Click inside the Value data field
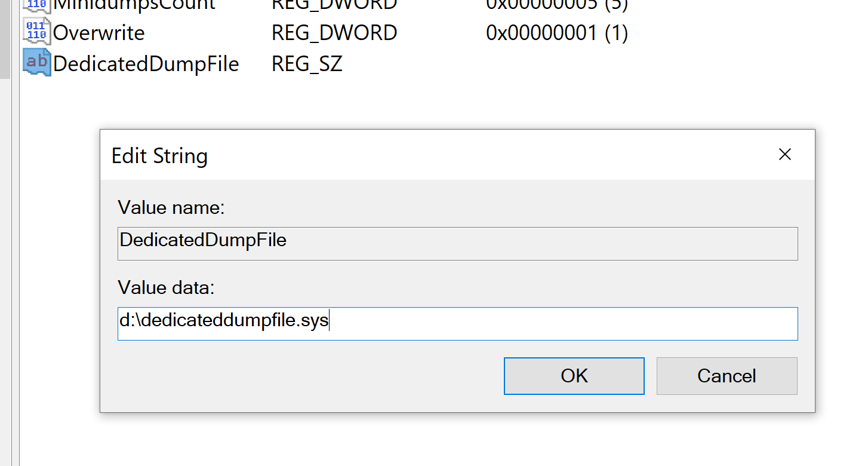This screenshot has width=868, height=466. click(x=458, y=324)
